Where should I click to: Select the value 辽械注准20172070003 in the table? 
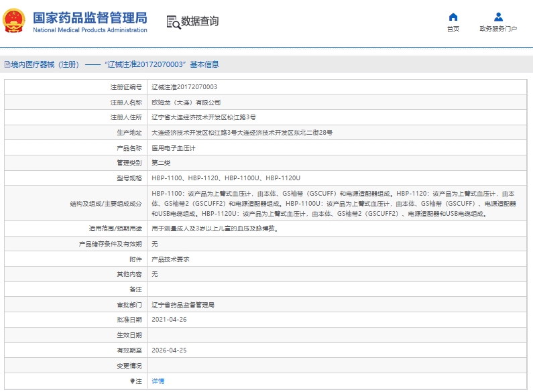point(184,87)
